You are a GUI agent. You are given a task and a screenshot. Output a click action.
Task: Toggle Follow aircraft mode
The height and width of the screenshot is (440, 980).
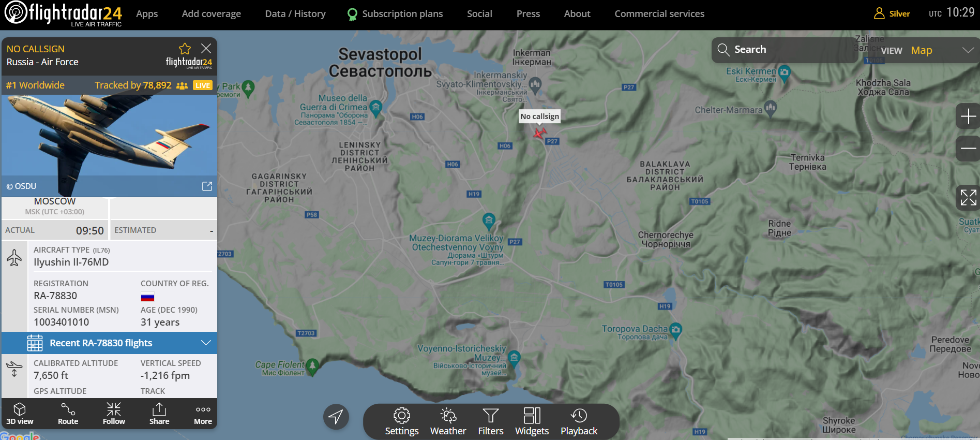[114, 414]
